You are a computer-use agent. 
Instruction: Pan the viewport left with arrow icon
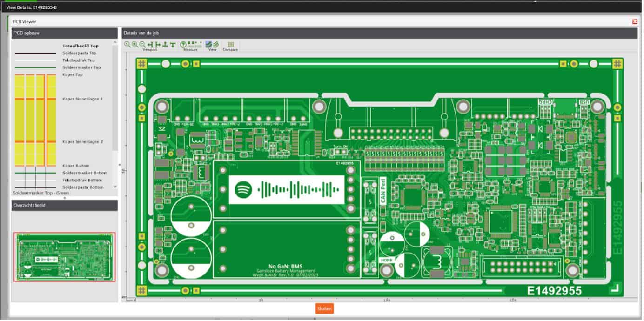[x=150, y=44]
